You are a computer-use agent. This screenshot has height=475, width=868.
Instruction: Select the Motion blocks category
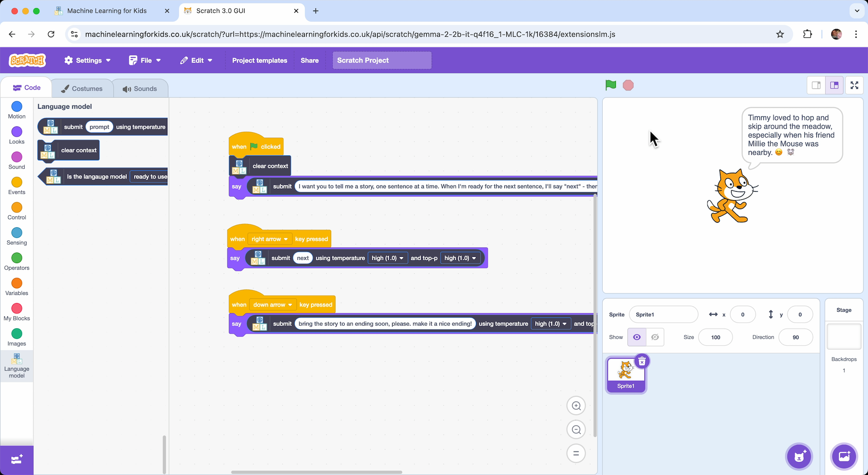coord(17,110)
